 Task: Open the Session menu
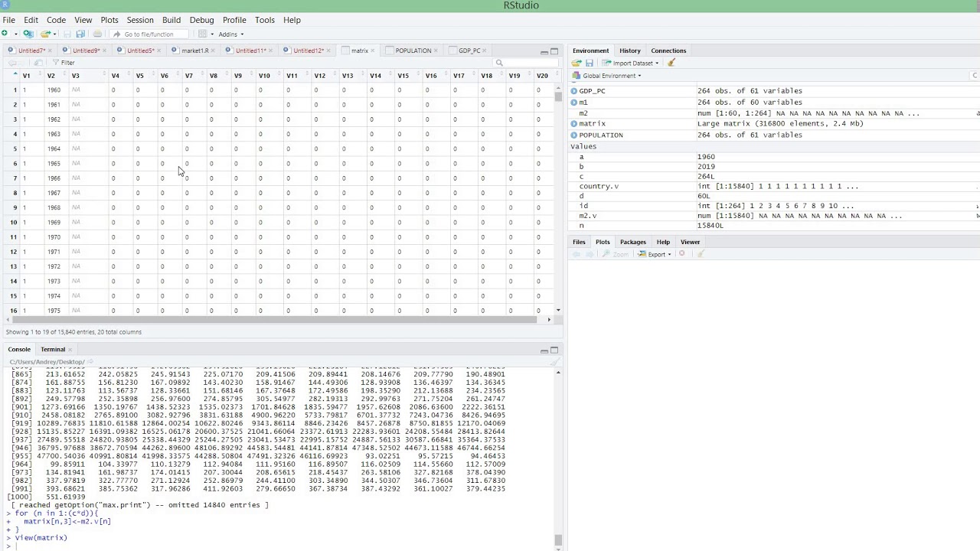pyautogui.click(x=140, y=20)
